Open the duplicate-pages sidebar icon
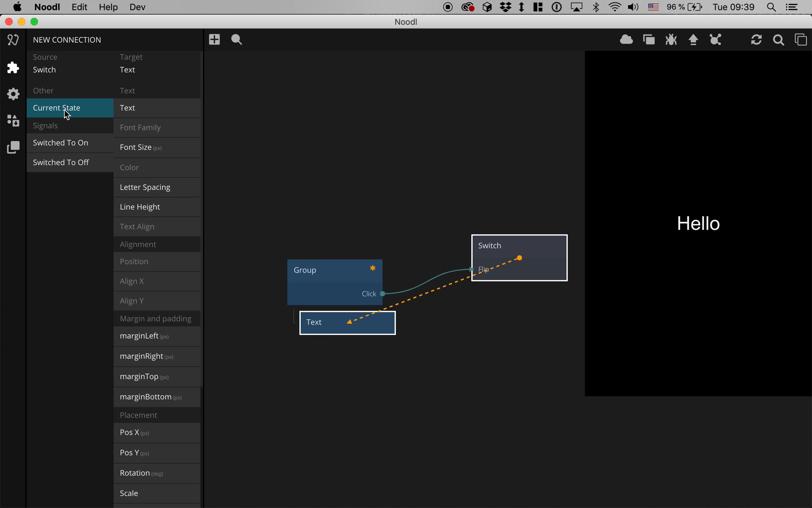812x508 pixels. tap(13, 147)
